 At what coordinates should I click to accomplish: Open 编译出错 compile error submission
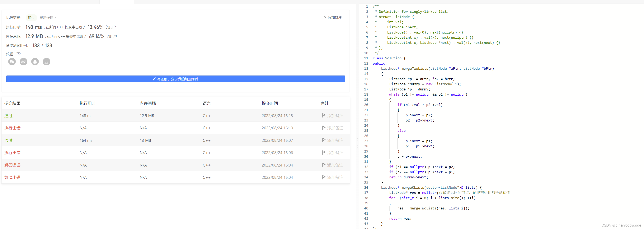coord(12,177)
